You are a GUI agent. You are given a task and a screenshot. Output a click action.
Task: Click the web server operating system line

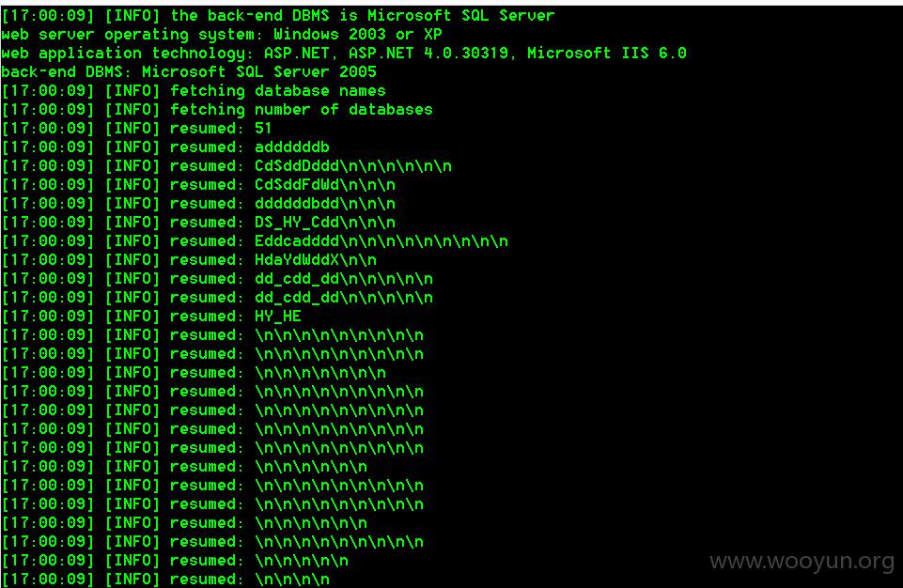222,35
